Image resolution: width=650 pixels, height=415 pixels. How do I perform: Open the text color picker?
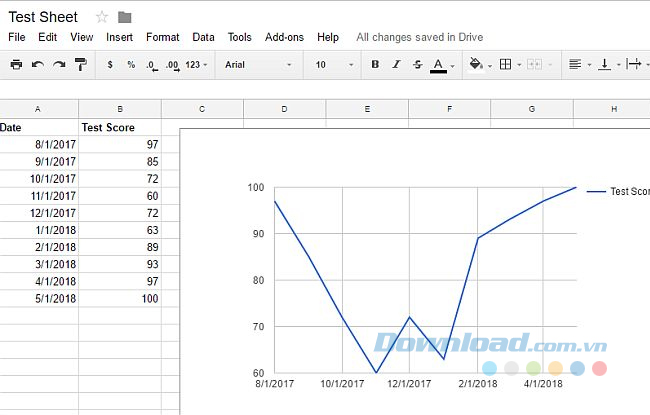point(438,65)
